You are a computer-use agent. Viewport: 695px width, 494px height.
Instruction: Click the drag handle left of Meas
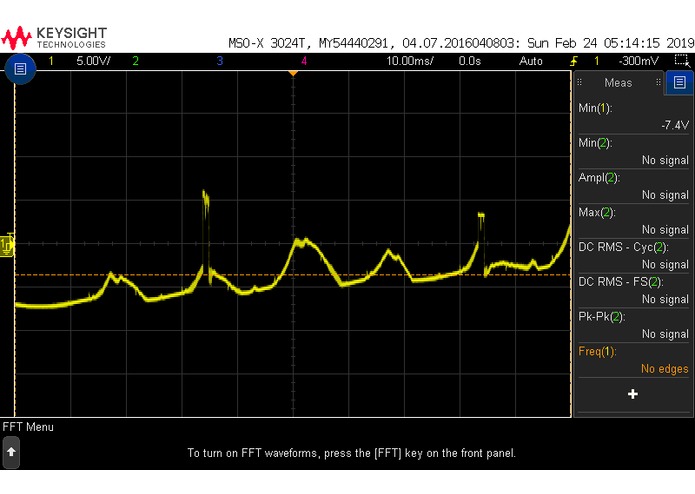(x=579, y=82)
